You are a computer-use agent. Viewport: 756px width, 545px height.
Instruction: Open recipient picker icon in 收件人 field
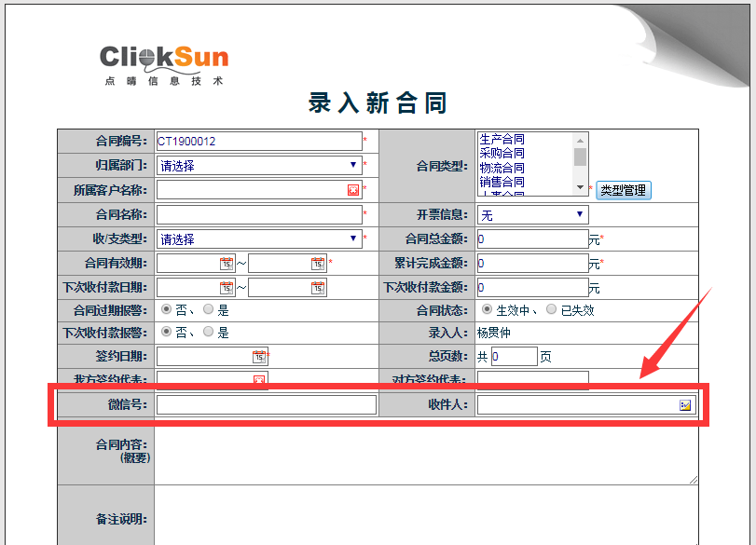pos(686,405)
